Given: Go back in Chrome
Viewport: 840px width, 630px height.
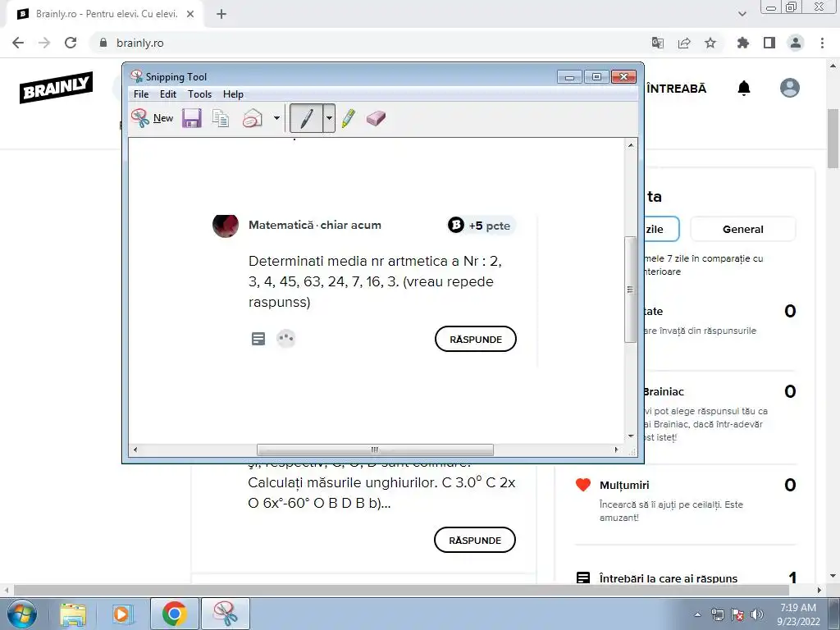Looking at the screenshot, I should coord(18,43).
